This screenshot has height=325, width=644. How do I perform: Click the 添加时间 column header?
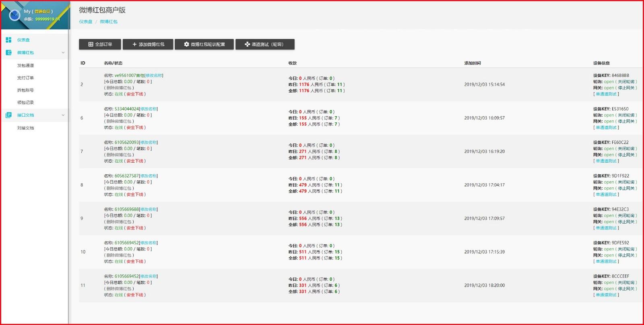473,63
